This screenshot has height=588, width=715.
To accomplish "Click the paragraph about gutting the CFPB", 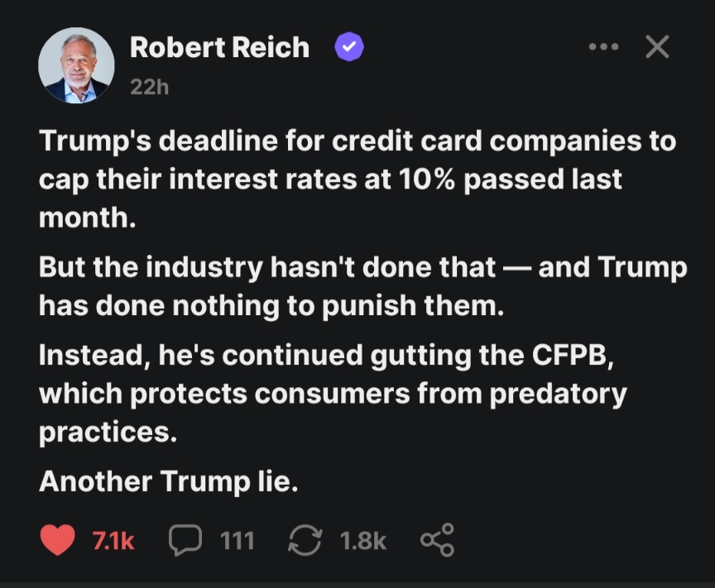I will tap(331, 394).
